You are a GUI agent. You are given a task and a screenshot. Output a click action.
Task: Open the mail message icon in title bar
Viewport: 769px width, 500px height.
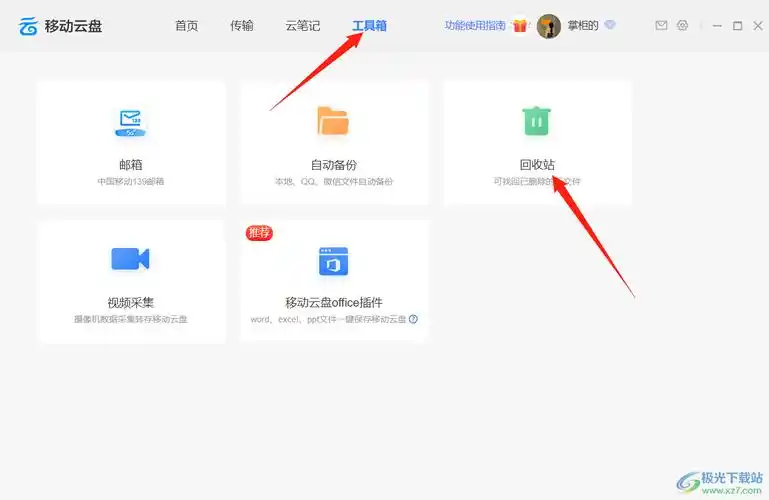pos(661,25)
